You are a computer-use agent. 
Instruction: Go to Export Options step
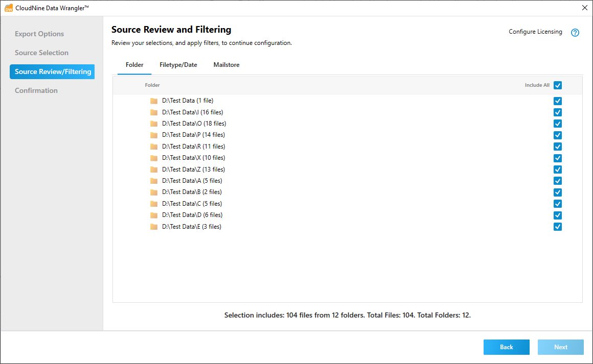point(39,34)
